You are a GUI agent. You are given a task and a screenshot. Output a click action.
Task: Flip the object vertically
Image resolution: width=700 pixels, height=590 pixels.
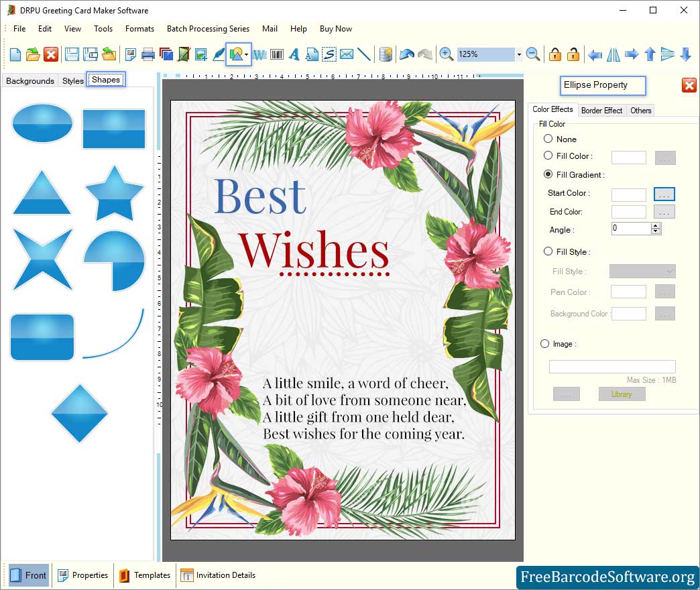[x=667, y=54]
